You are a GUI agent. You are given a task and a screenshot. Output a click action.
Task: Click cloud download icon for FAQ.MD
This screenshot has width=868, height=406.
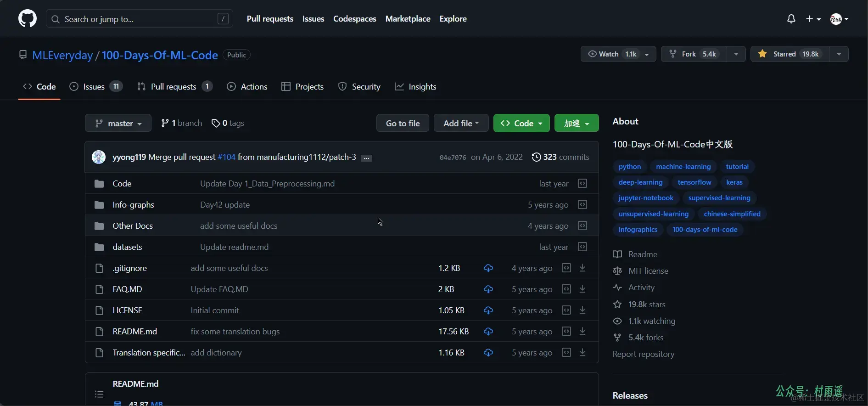[x=488, y=289]
